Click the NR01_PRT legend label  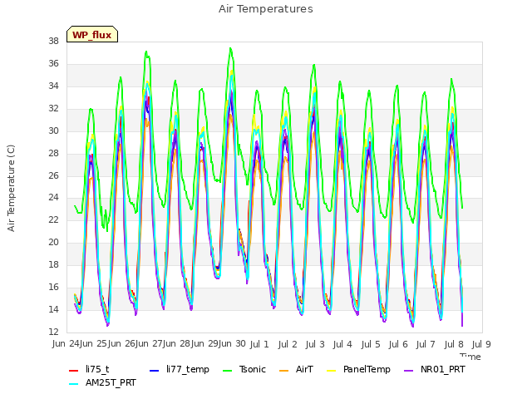[x=443, y=369]
